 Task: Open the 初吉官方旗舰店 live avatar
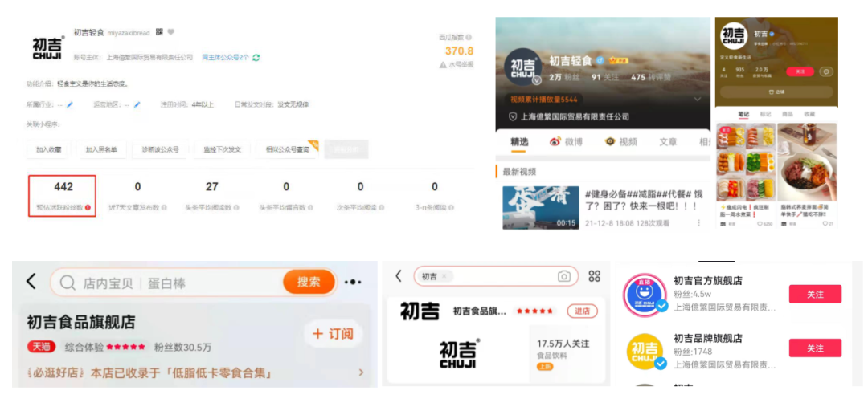(645, 295)
